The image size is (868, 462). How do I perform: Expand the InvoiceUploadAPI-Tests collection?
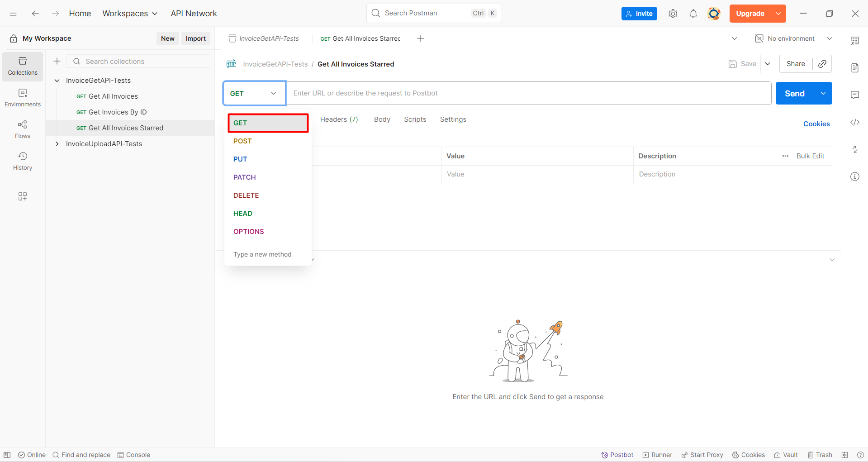tap(57, 143)
